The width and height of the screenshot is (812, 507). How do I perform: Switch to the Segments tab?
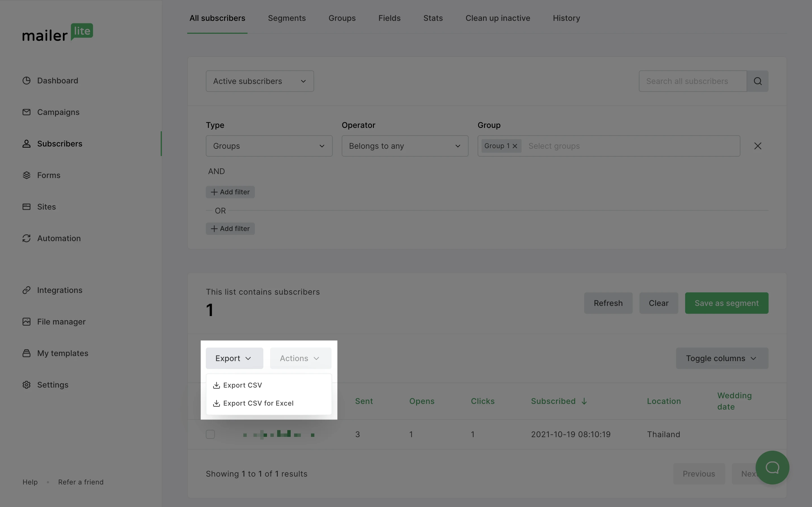286,18
